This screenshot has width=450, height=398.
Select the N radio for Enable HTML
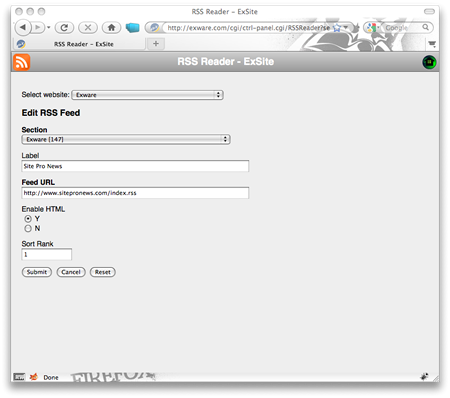tap(28, 229)
